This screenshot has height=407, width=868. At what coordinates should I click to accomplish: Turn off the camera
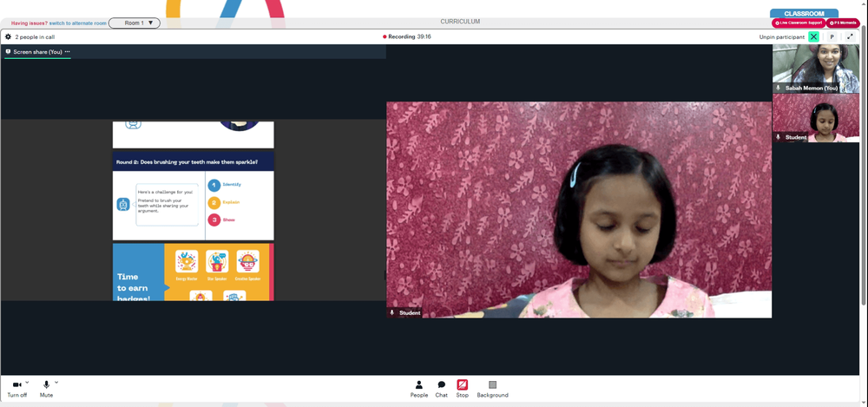point(16,388)
